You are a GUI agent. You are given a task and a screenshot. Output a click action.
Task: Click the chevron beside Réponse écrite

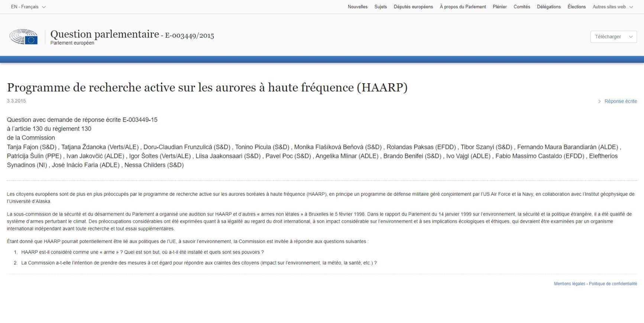599,101
